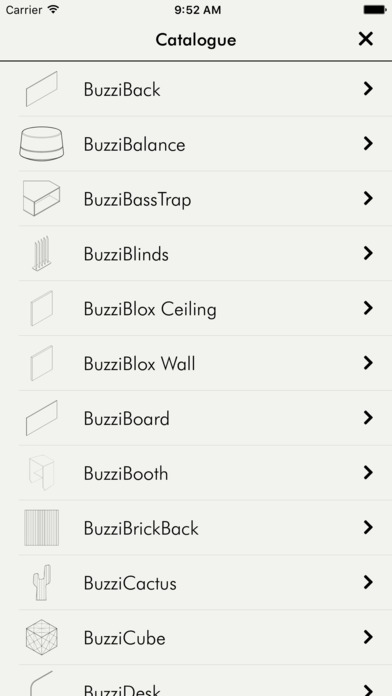Expand BuzziBlox Ceiling with its chevron
Screen dimensions: 392x696
[368, 308]
